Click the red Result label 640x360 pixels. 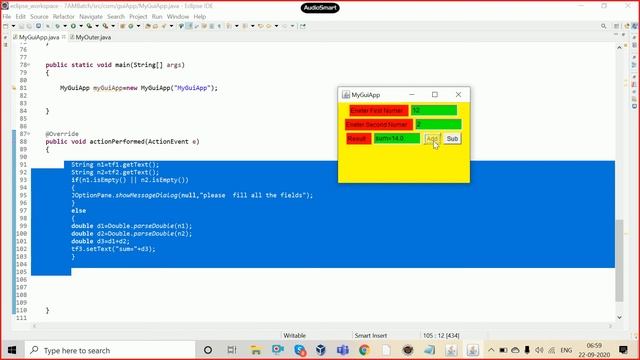click(358, 139)
